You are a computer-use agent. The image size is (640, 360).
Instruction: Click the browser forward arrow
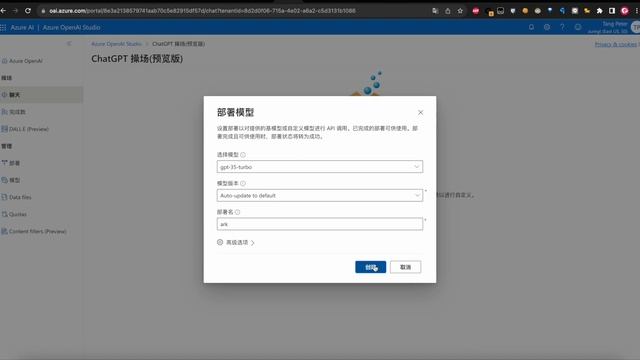click(x=15, y=11)
